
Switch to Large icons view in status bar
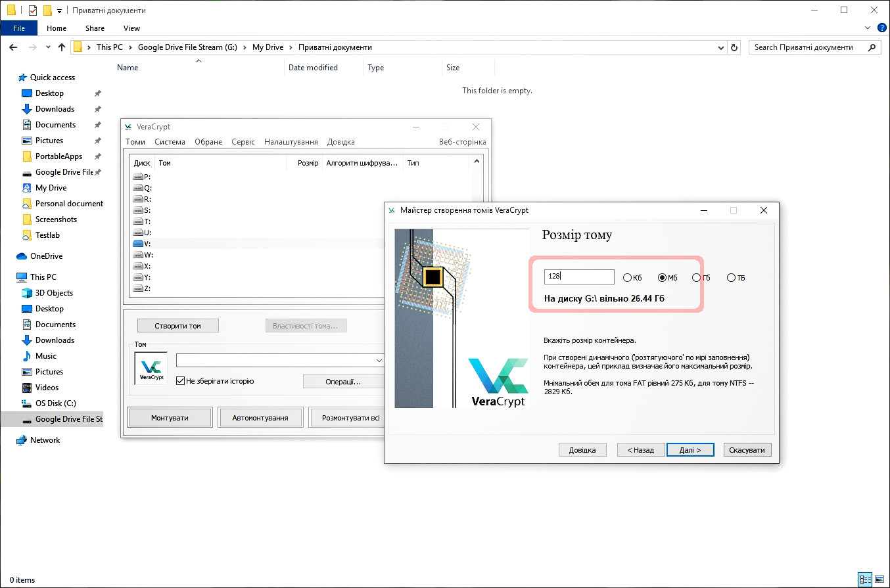point(879,580)
